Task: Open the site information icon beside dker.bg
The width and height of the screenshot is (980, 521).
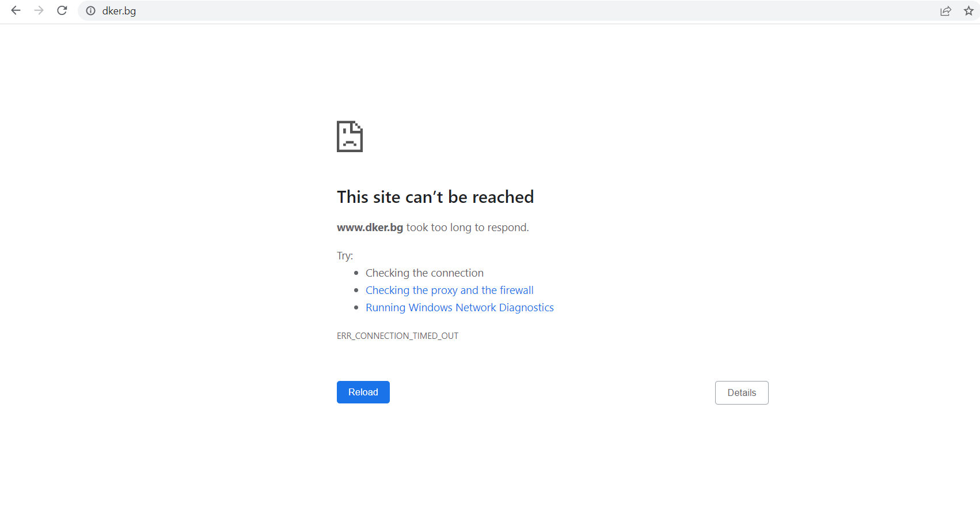Action: coord(90,11)
